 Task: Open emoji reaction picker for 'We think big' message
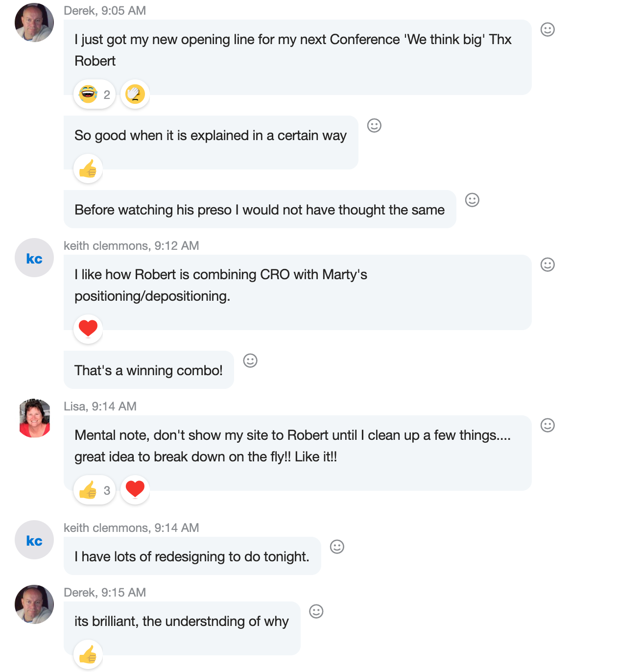[x=547, y=30]
